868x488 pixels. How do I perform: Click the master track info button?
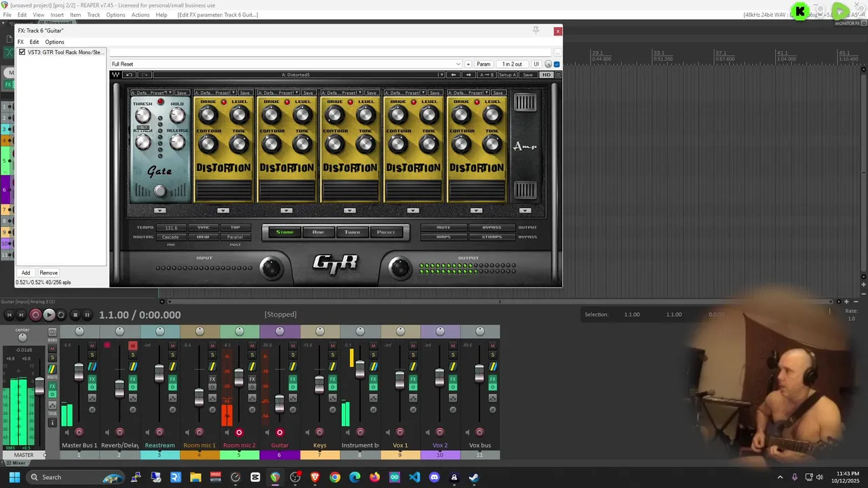52,422
